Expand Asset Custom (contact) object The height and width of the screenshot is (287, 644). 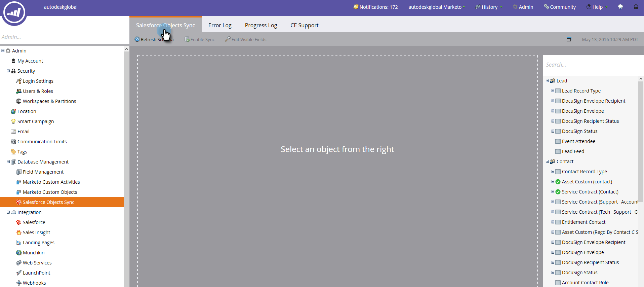pos(553,182)
